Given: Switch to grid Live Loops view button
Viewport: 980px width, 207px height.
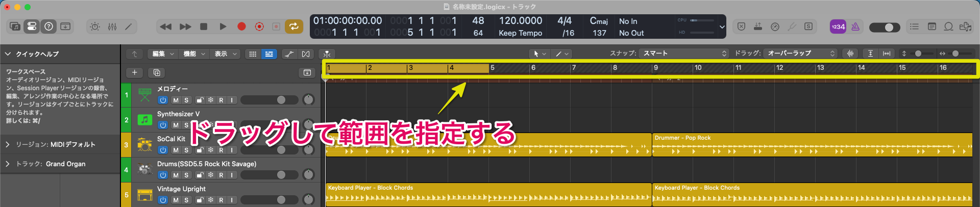Looking at the screenshot, I should [253, 54].
